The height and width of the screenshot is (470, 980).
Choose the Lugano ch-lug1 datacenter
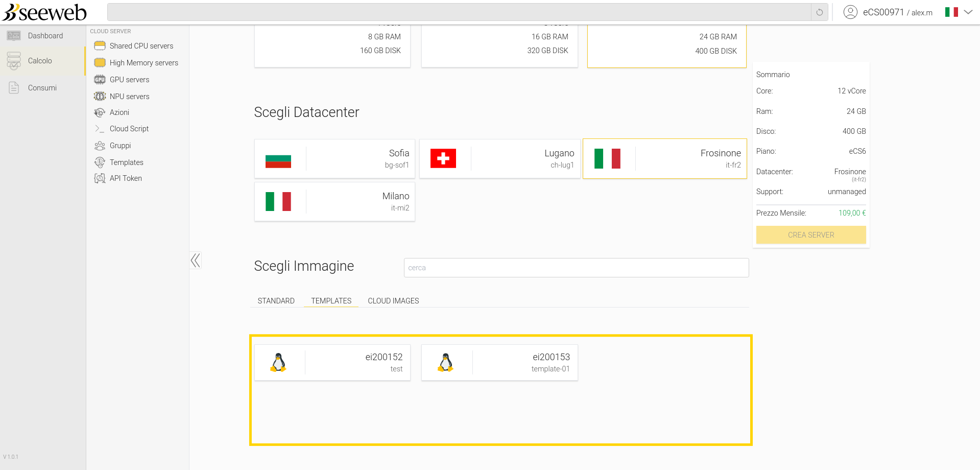(x=500, y=159)
